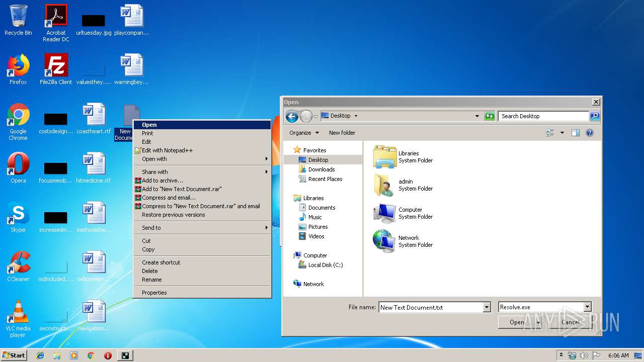Open the Send to submenu
644x362 pixels.
[x=202, y=228]
